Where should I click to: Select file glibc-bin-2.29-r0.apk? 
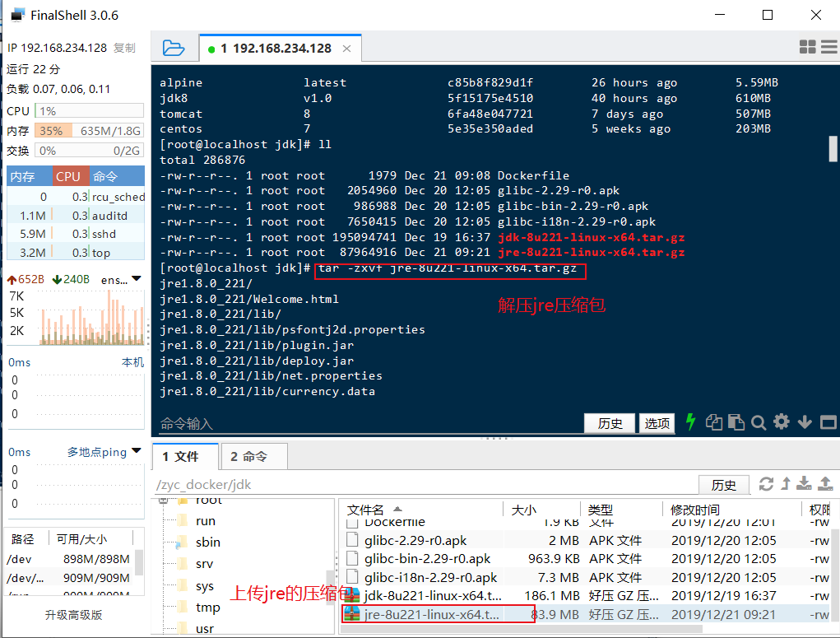tap(587, 559)
